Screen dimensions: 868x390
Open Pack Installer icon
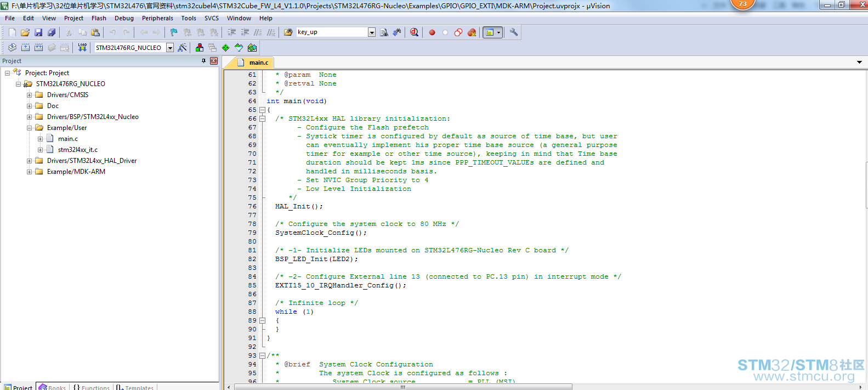coord(252,48)
